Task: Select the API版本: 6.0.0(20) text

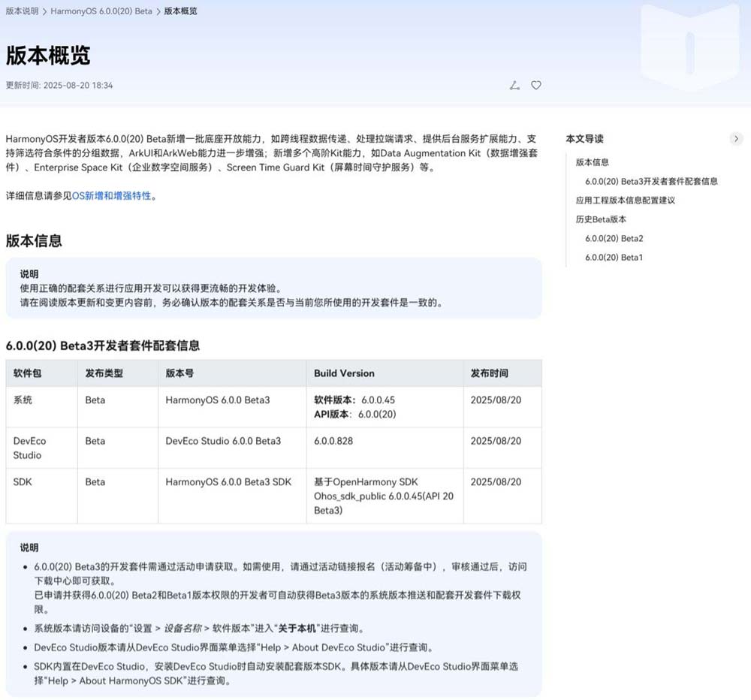Action: pyautogui.click(x=355, y=415)
